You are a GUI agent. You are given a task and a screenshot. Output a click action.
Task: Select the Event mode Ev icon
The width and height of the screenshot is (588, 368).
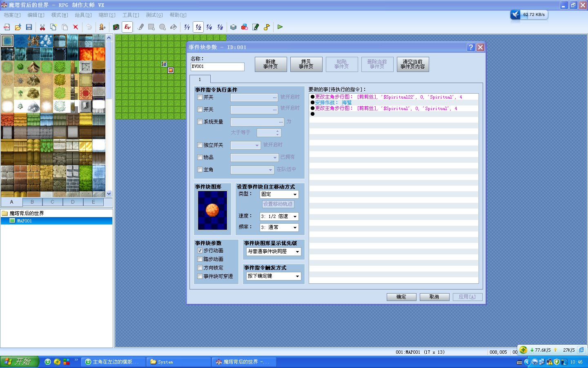(x=127, y=27)
